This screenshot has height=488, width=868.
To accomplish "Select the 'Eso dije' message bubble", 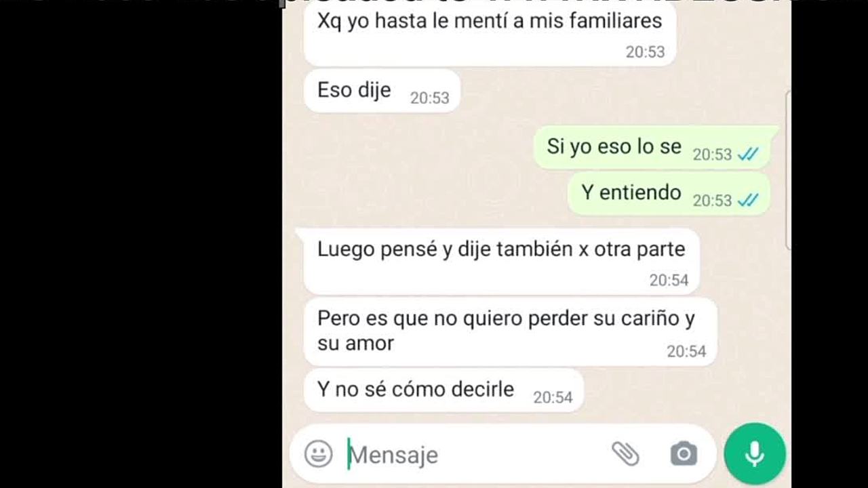I will coord(382,91).
